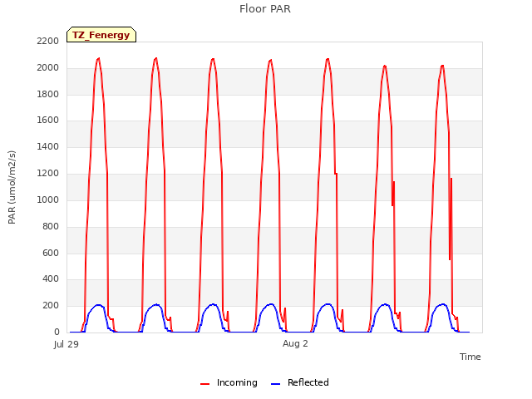532x399 pixels.
Task: Click the Time x-axis title
Action: click(470, 357)
